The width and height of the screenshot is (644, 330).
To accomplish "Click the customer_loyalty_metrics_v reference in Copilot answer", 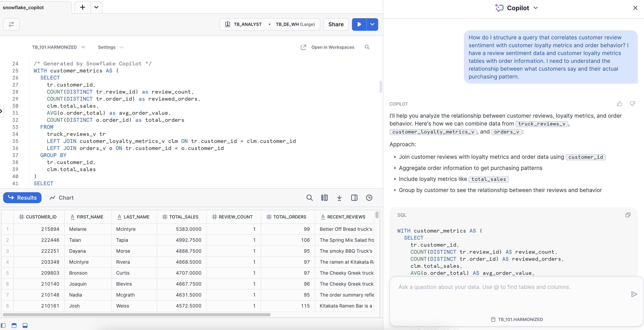I will click(x=433, y=132).
